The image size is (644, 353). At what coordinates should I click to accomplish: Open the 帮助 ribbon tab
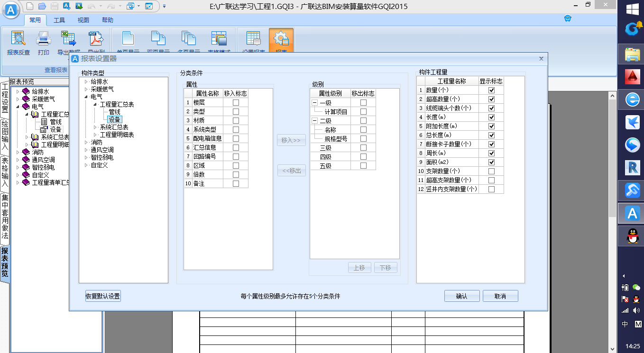[x=108, y=20]
